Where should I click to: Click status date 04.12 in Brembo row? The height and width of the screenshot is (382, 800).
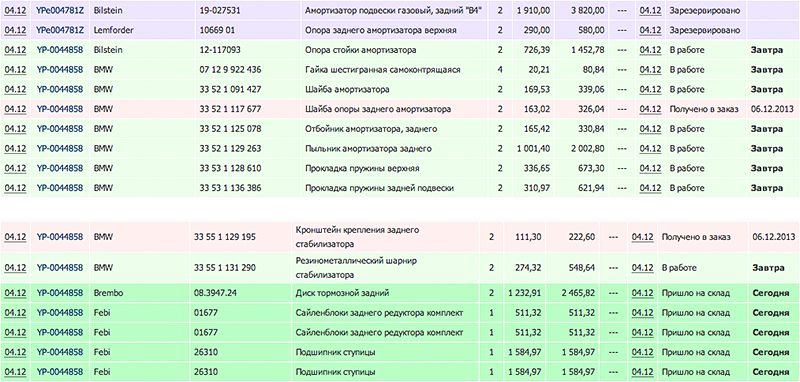642,293
